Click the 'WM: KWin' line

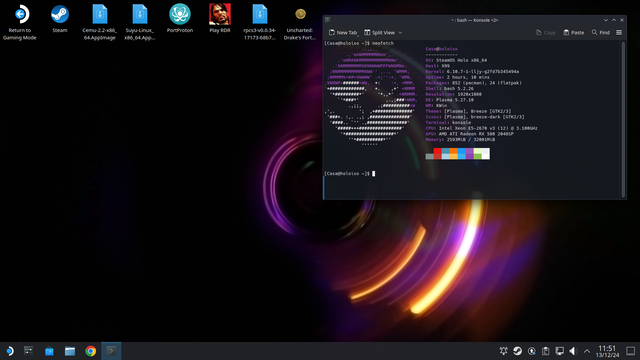[x=436, y=105]
